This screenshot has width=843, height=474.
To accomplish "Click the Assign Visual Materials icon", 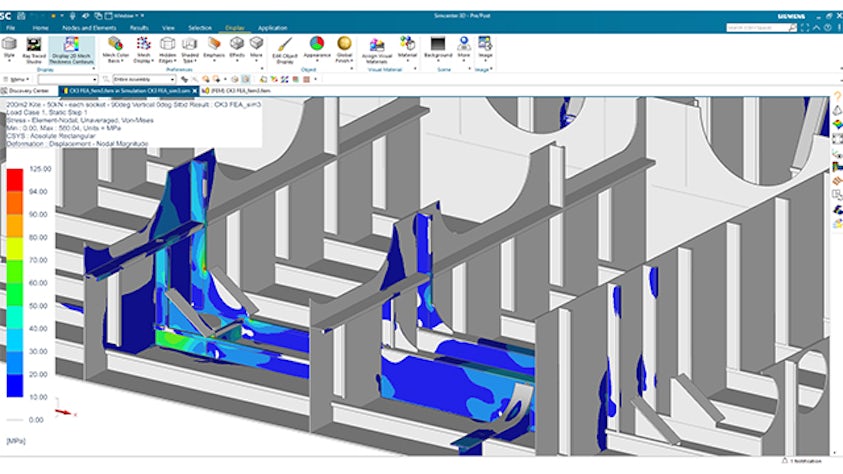I will click(x=377, y=46).
